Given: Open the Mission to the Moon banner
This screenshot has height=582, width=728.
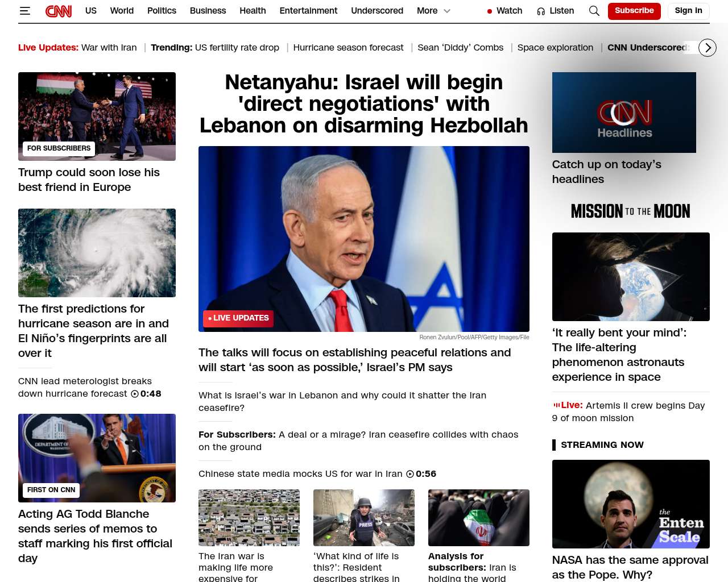Looking at the screenshot, I should click(x=631, y=211).
